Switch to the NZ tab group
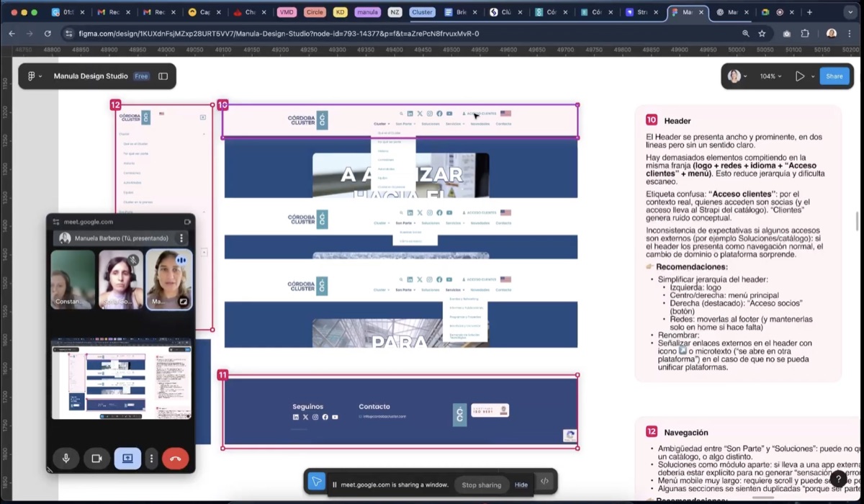 tap(395, 12)
